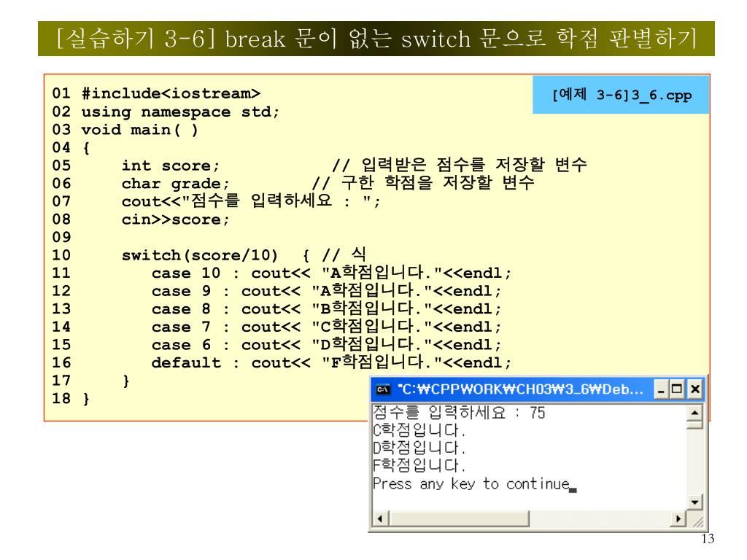Click console input prompt line with 75
The height and width of the screenshot is (560, 747).
tap(459, 413)
